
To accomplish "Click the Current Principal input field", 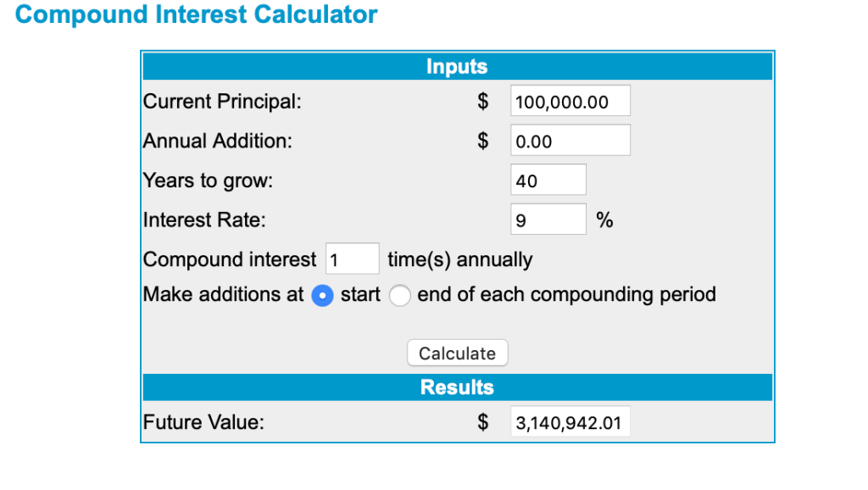I will point(570,102).
